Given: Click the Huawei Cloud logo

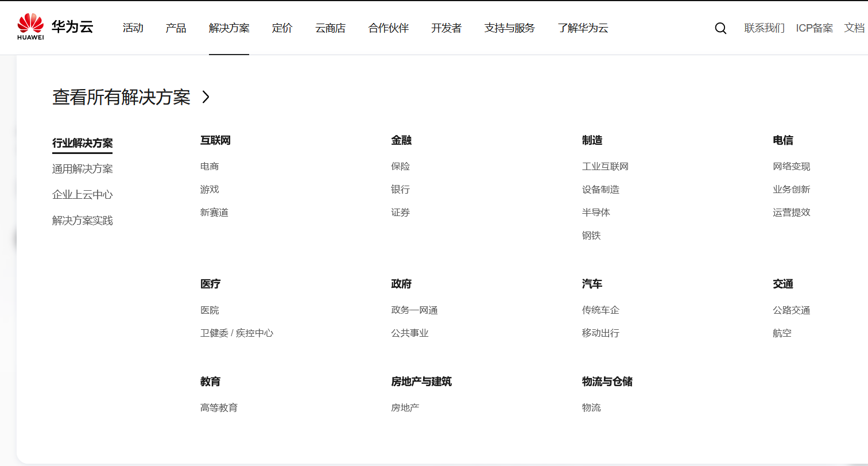Looking at the screenshot, I should pyautogui.click(x=55, y=26).
